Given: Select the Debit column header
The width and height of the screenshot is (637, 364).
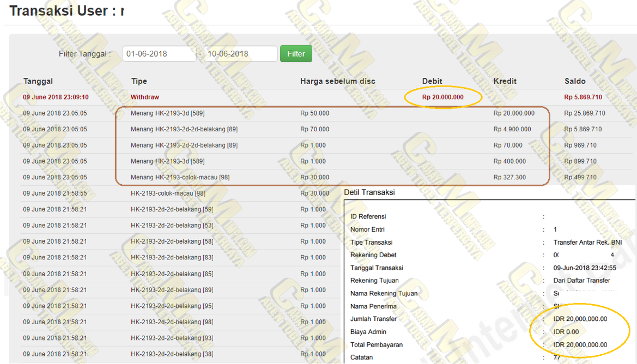Looking at the screenshot, I should coord(432,81).
